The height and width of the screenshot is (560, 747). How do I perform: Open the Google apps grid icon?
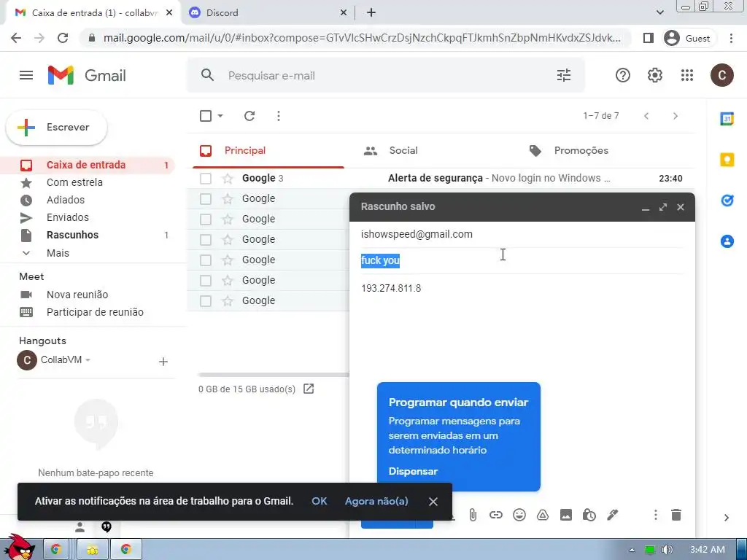tap(687, 75)
